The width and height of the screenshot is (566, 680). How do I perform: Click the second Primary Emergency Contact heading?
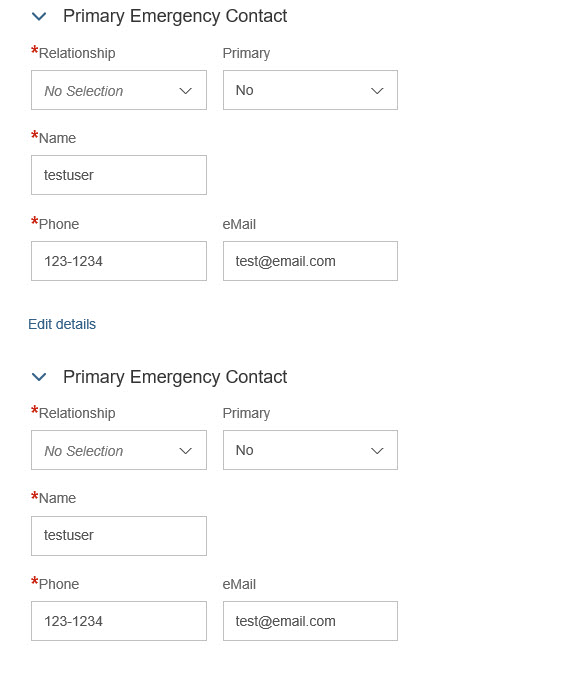point(175,377)
